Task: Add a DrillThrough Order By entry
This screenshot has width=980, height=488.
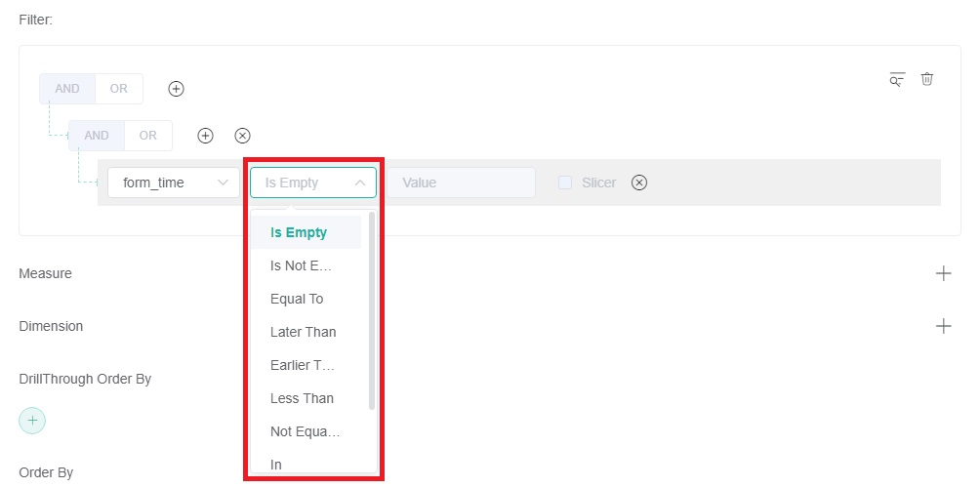Action: click(32, 420)
